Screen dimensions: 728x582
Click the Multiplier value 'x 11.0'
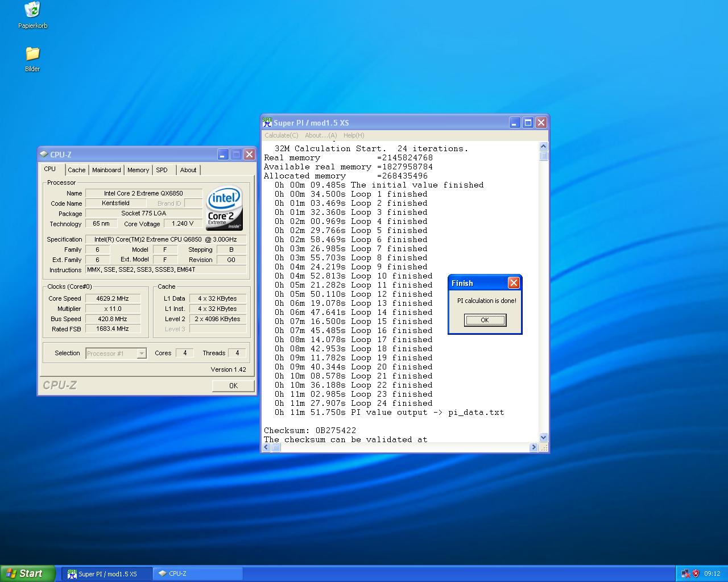113,309
